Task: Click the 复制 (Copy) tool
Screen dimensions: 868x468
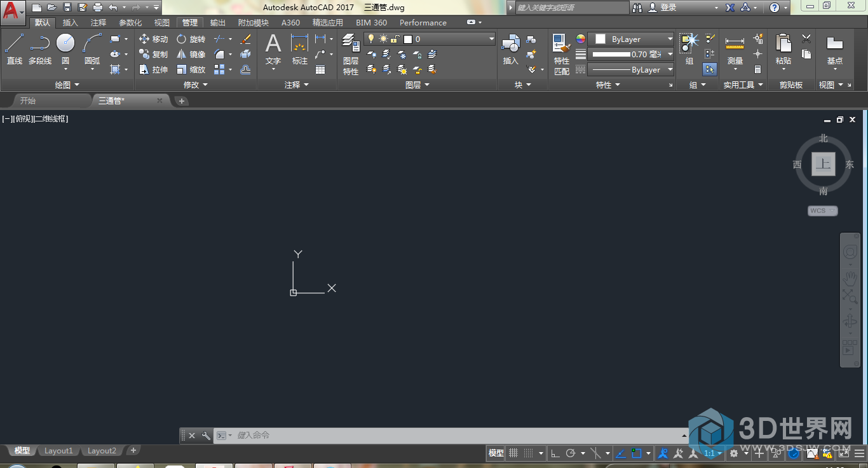Action: [x=154, y=55]
